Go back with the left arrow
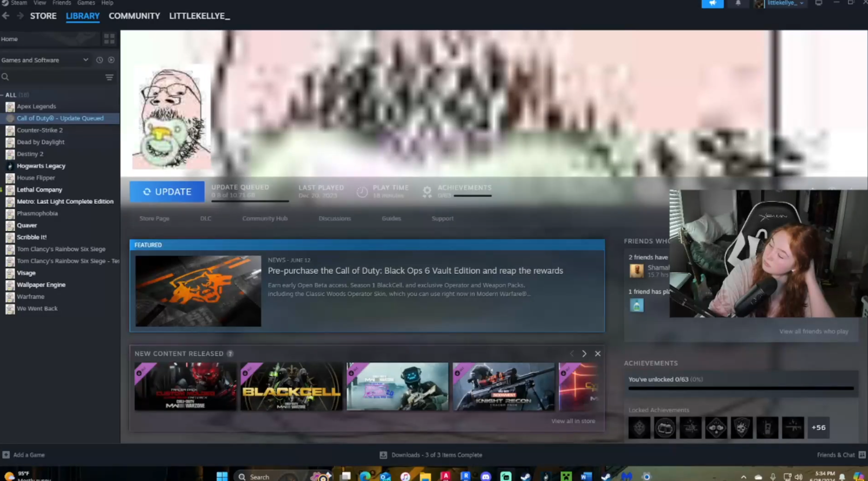Viewport: 868px width, 481px height. tap(6, 16)
